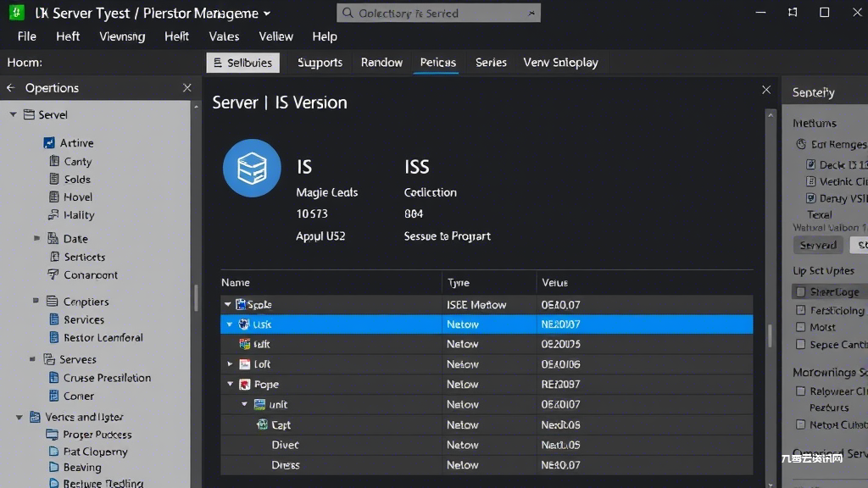868x488 pixels.
Task: Toggle the Relpovreer checkbox
Action: tap(800, 391)
